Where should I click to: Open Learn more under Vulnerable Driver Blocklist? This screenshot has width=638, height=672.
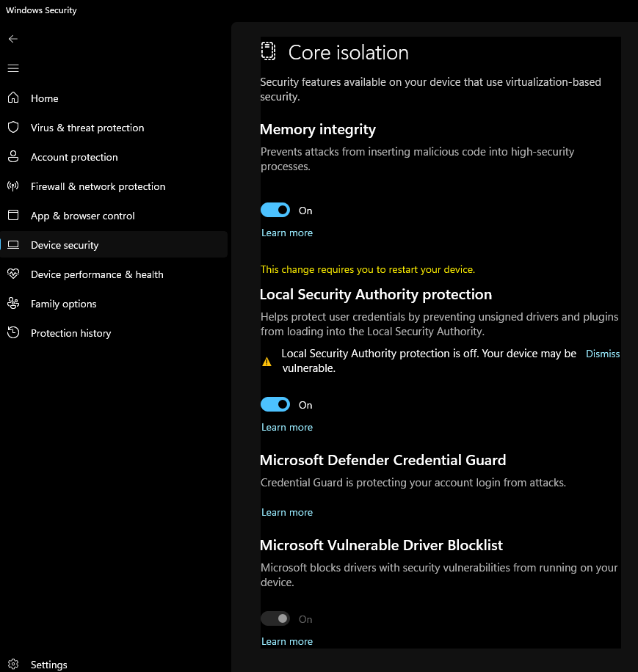(x=287, y=641)
